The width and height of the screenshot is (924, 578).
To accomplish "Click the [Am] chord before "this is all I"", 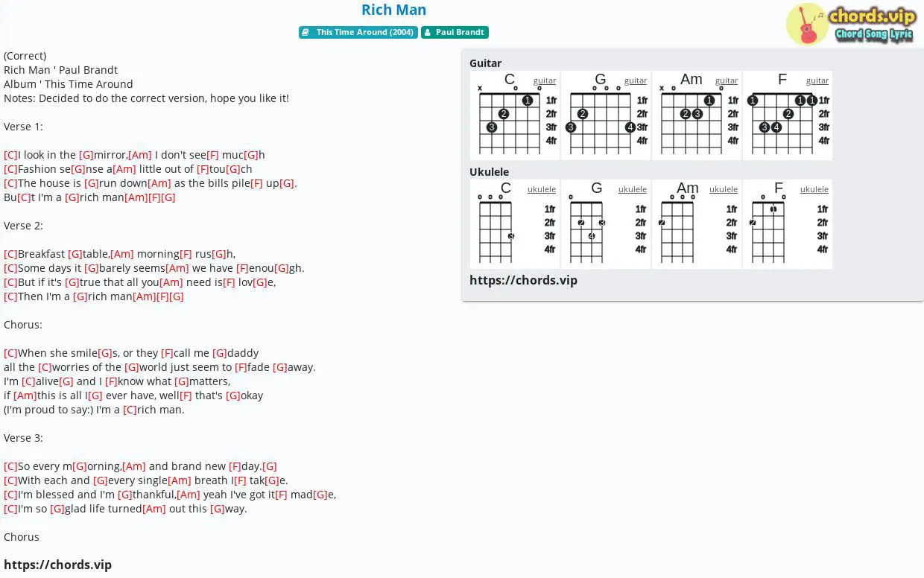I will pyautogui.click(x=25, y=396).
